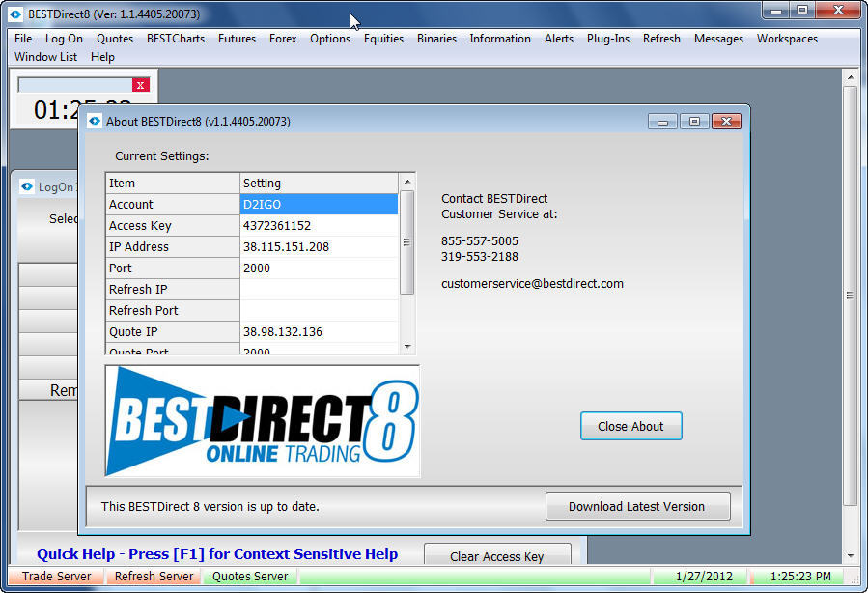Close the clock widget with red X
Viewport: 868px width, 593px height.
(141, 85)
